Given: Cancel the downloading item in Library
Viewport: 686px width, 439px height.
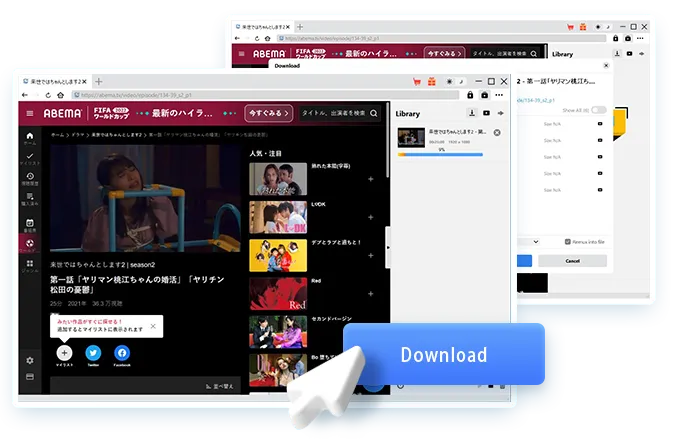Looking at the screenshot, I should click(497, 133).
